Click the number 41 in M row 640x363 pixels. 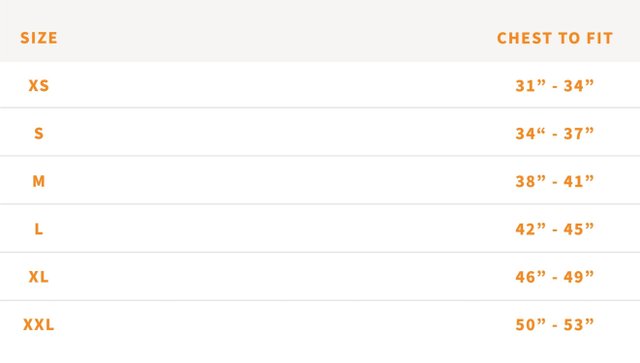tap(573, 182)
